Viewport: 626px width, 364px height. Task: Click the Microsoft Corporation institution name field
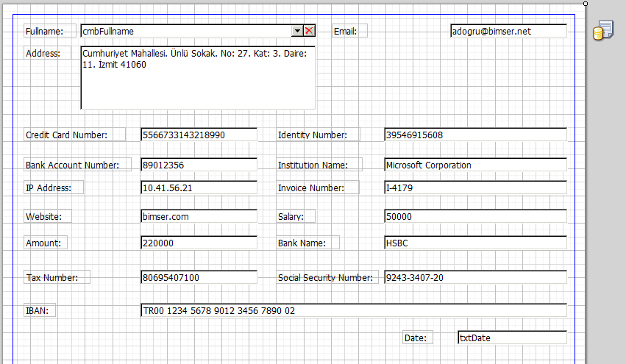[x=475, y=165]
